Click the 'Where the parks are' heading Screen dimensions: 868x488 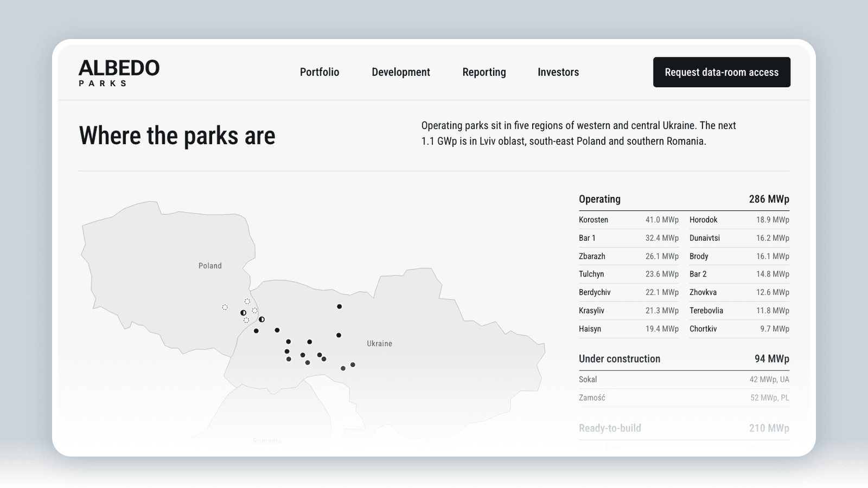pos(177,136)
